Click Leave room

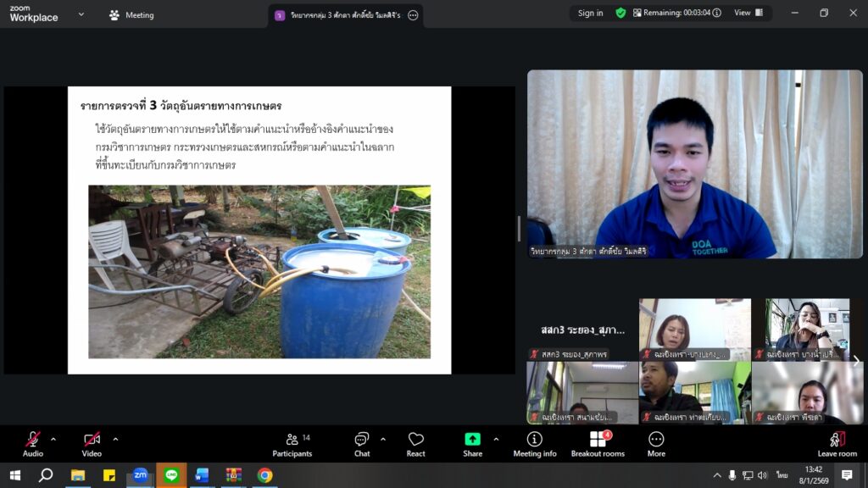pos(837,444)
